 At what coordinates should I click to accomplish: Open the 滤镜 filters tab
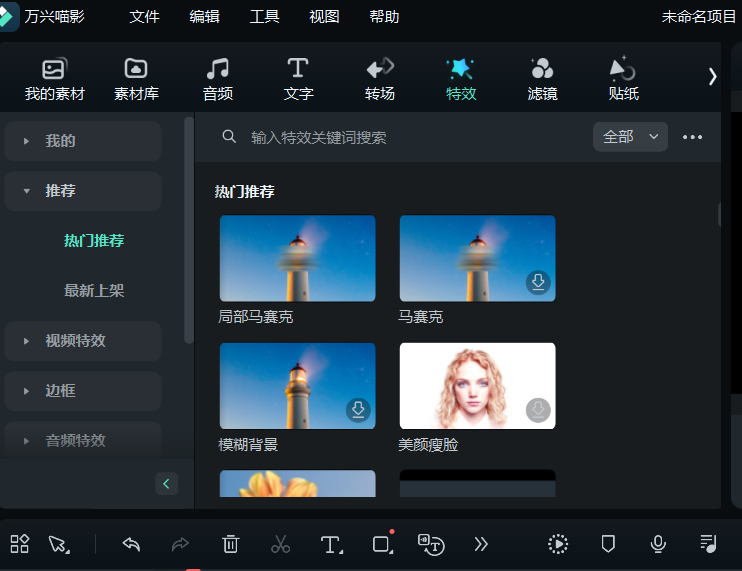tap(542, 79)
